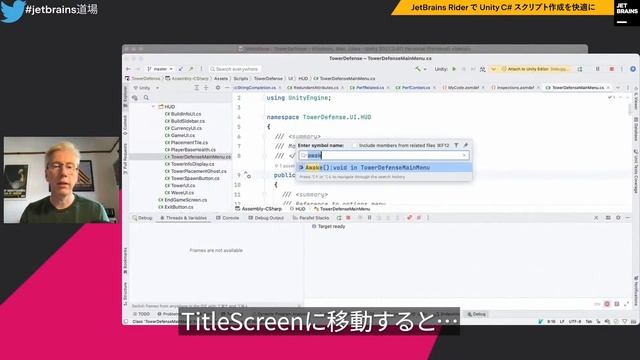Select Awake():void in TowerDefenseMainMenu result

click(384, 167)
